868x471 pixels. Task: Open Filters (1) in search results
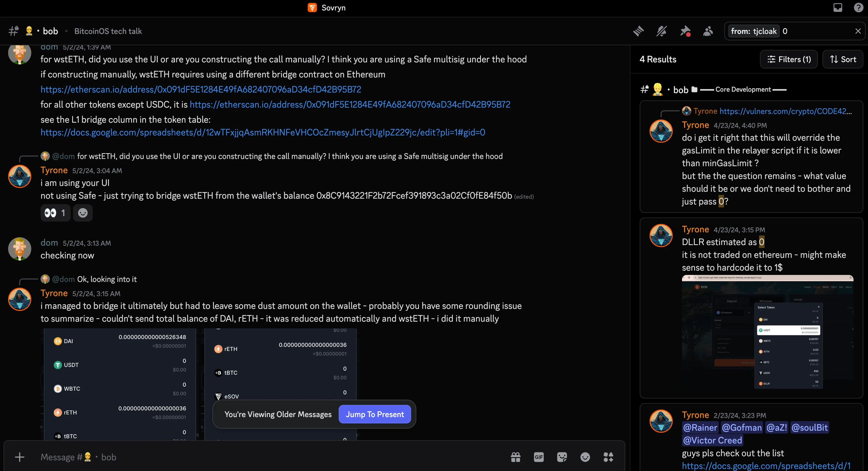789,59
